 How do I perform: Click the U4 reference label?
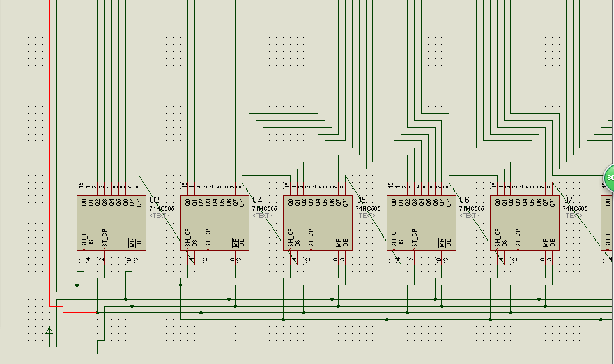point(257,201)
